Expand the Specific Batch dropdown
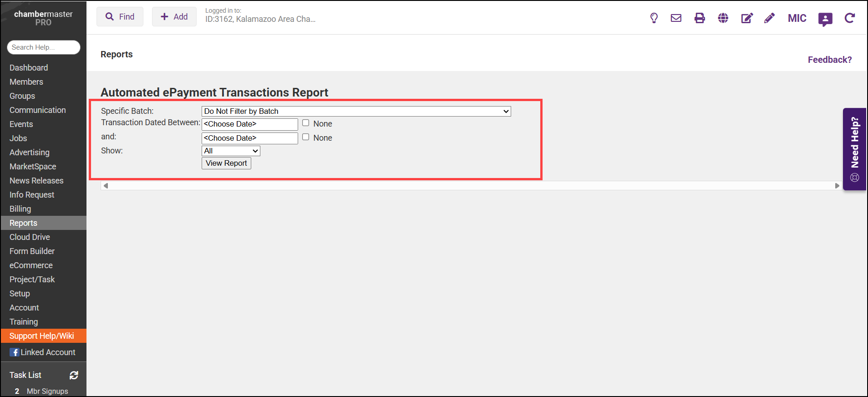868x397 pixels. (356, 112)
